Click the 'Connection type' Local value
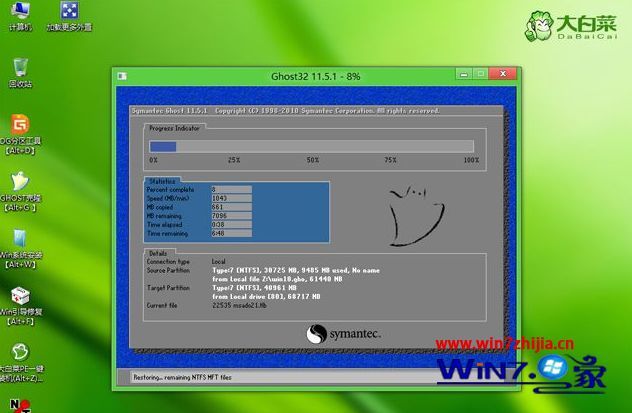Image resolution: width=632 pixels, height=413 pixels. pyautogui.click(x=218, y=261)
